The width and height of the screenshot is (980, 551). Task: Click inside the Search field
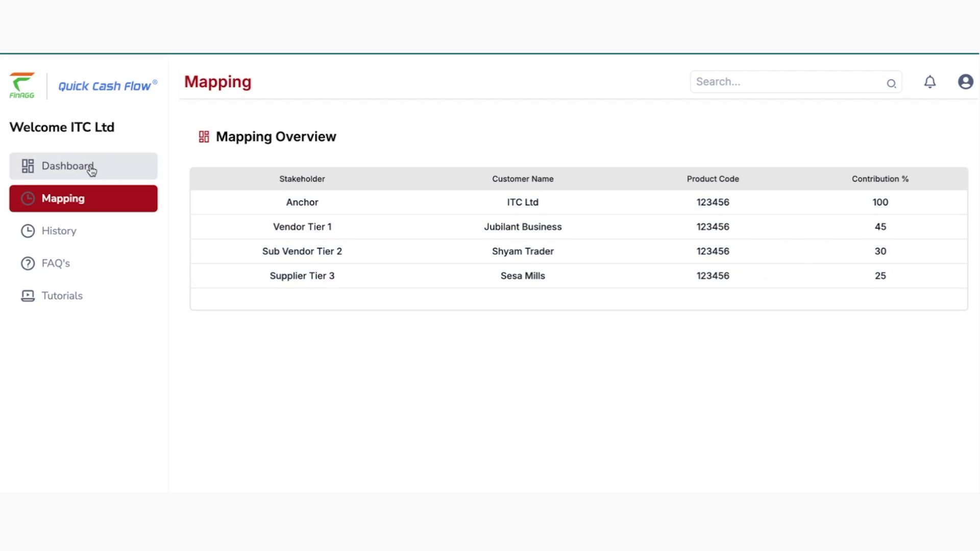[786, 82]
